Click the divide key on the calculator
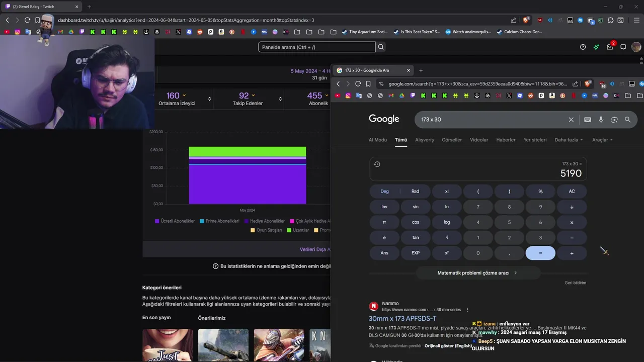 point(572,207)
